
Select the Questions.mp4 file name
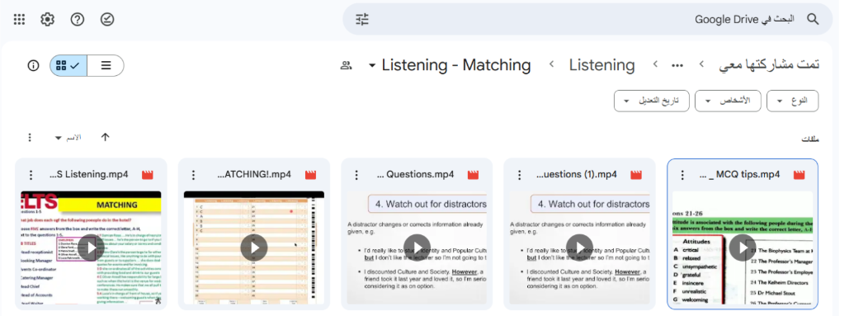click(x=416, y=175)
